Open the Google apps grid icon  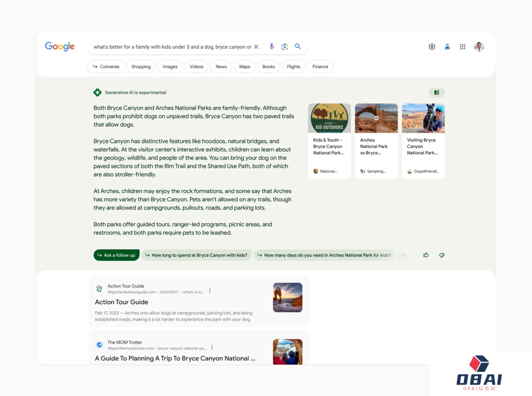[x=463, y=46]
